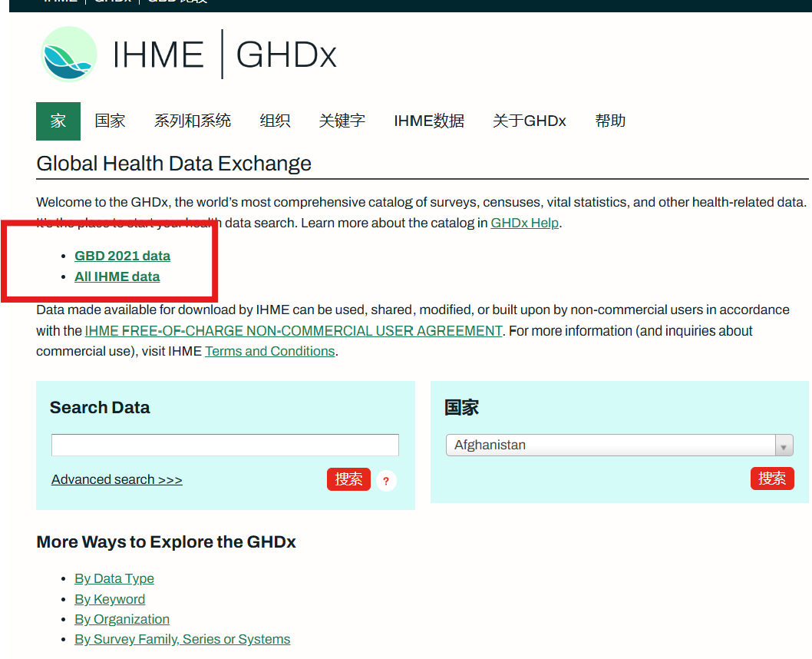Follow the GHDx Help link
Image resolution: width=812 pixels, height=659 pixels.
point(525,224)
